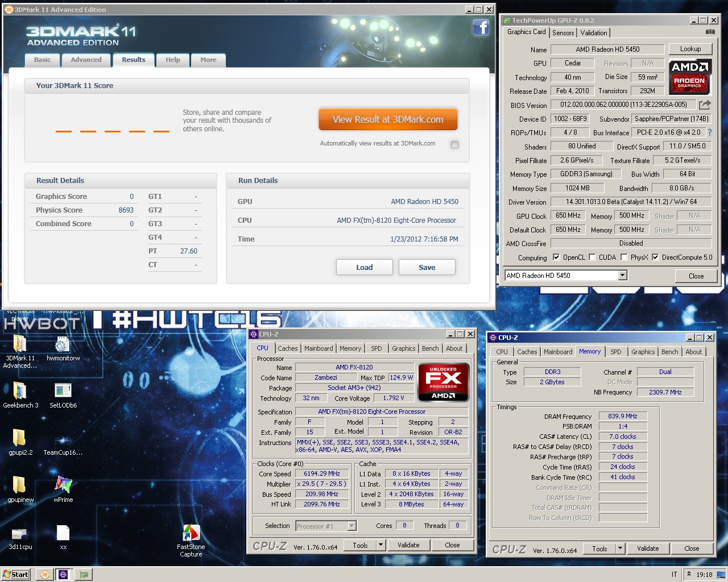Viewport: 728px width, 582px height.
Task: Toggle CUDA checkbox in GPU-Z
Action: (x=592, y=257)
